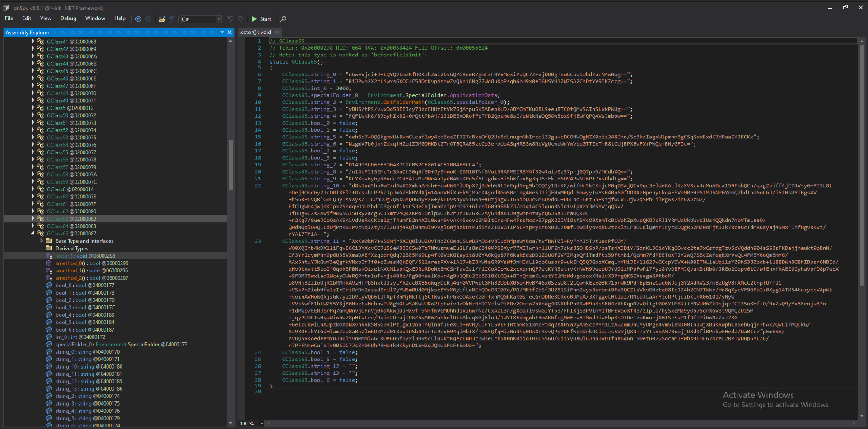Collapse the GClass65 tree node
This screenshot has width=868, height=429.
coord(33,233)
